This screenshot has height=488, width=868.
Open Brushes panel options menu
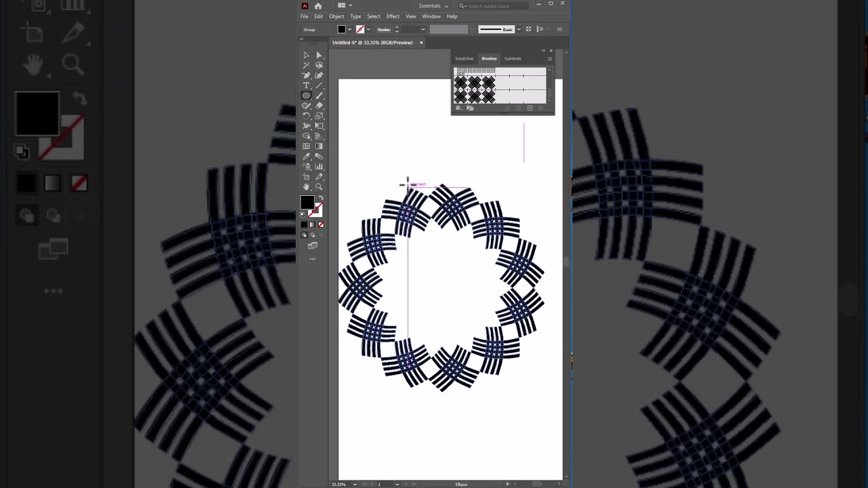(549, 58)
